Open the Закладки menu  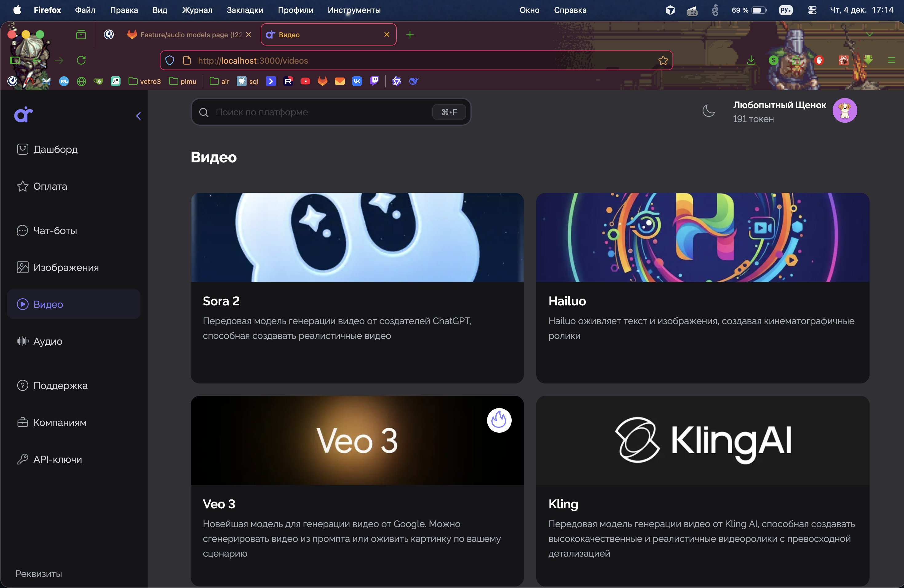coord(245,10)
